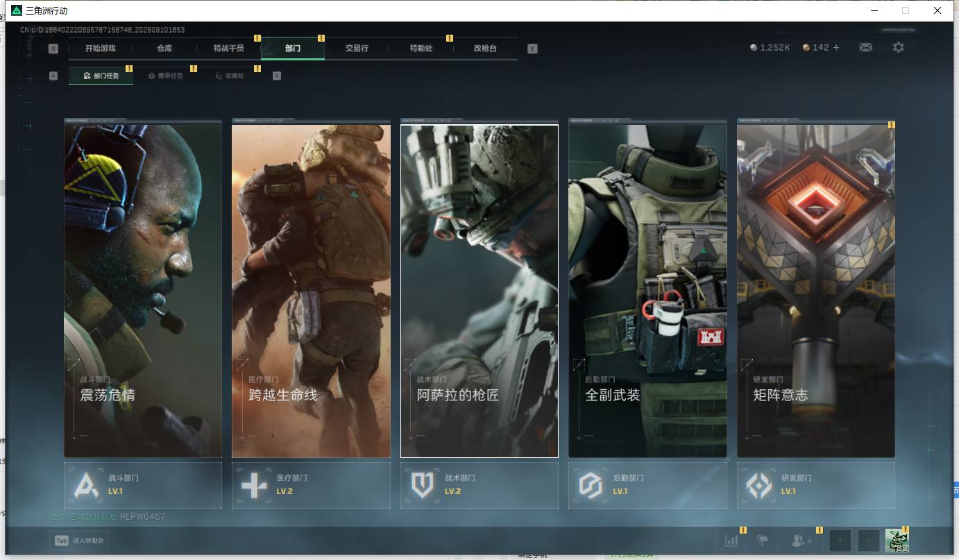This screenshot has height=560, width=959.
Task: Select the 部门 tab
Action: [x=293, y=49]
